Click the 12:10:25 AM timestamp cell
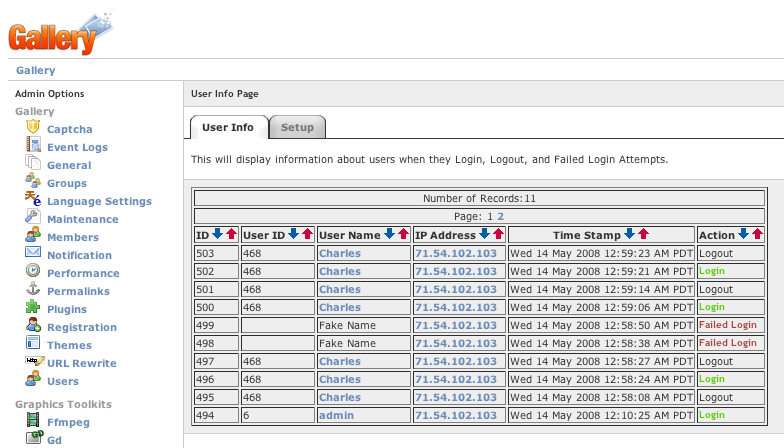The width and height of the screenshot is (784, 448). [602, 416]
